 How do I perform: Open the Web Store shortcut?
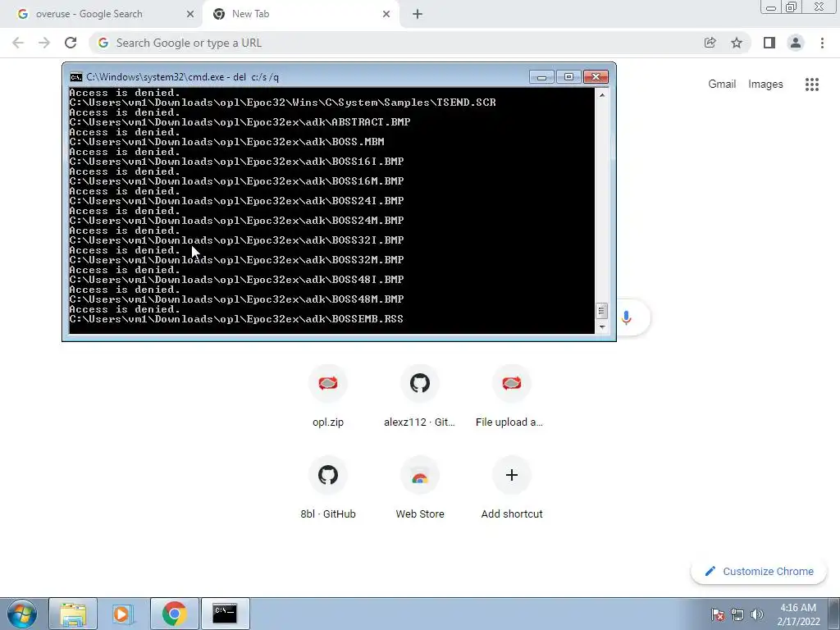pyautogui.click(x=419, y=488)
